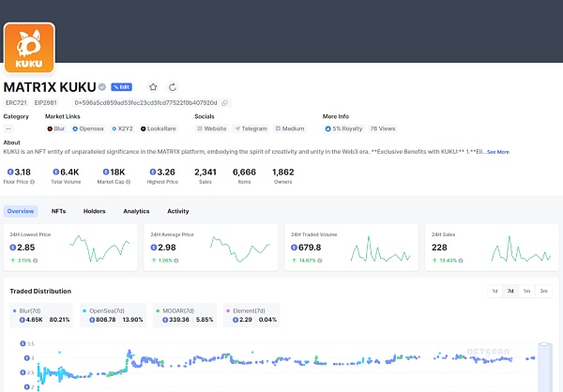Switch to the Overview tab
Viewport: 563px width, 392px height.
[21, 211]
